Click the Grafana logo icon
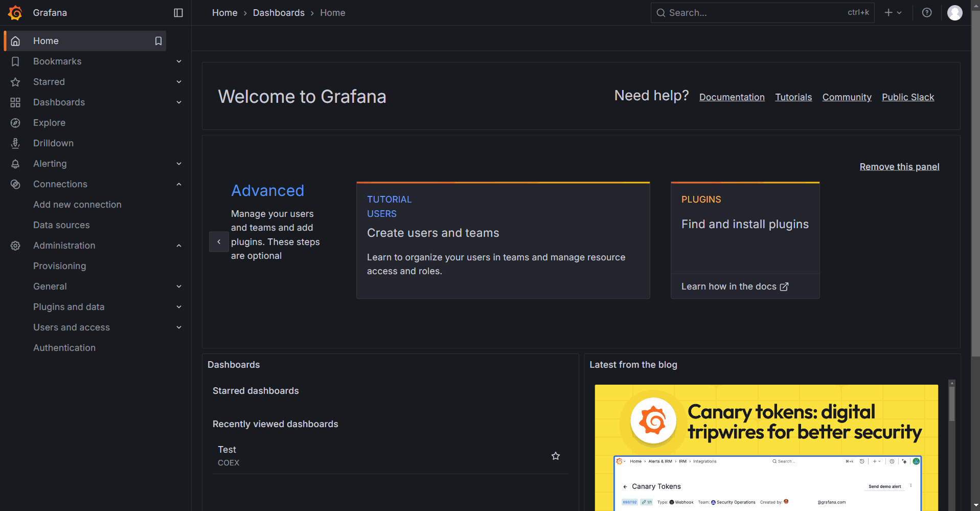 coord(15,13)
